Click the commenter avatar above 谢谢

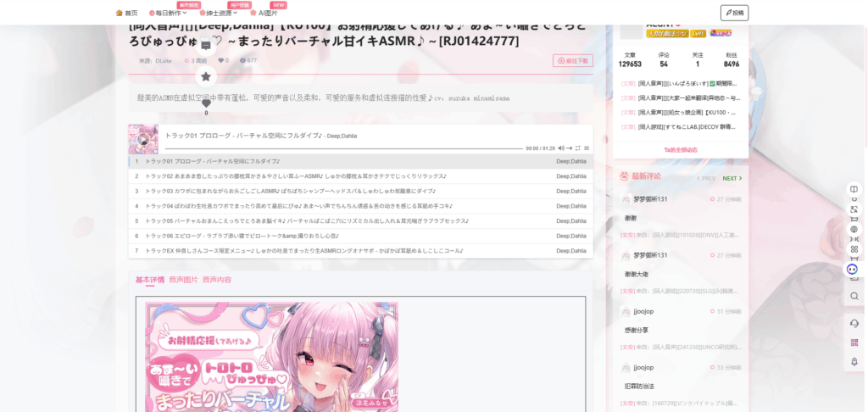[626, 199]
